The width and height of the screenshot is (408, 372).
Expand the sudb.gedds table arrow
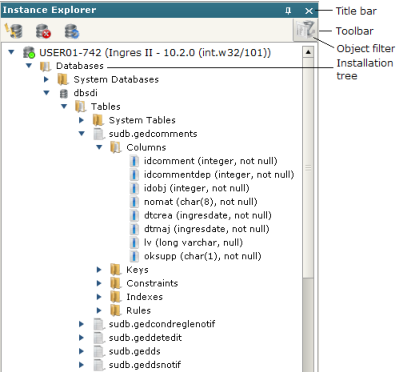(x=81, y=351)
